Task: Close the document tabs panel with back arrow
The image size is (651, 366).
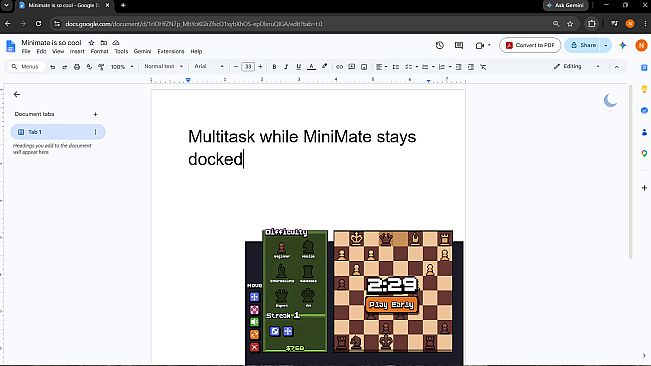Action: click(x=17, y=95)
